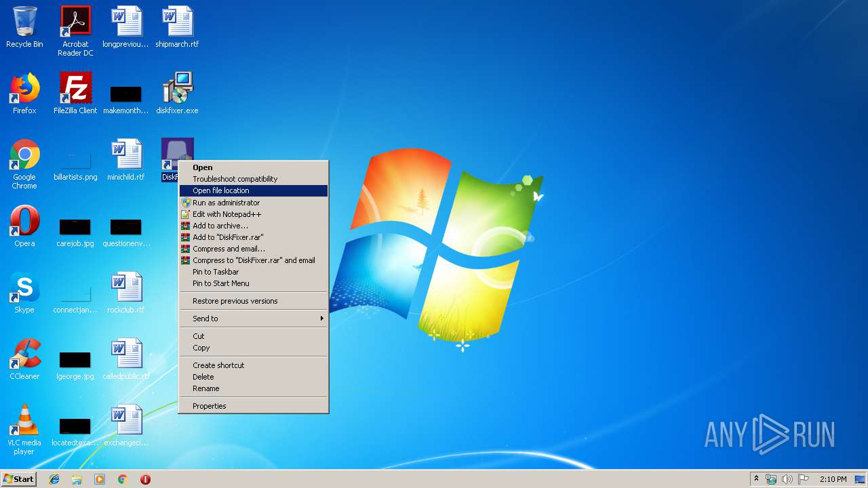Open the Action Center flag icon
This screenshot has height=488, width=868.
(x=803, y=479)
